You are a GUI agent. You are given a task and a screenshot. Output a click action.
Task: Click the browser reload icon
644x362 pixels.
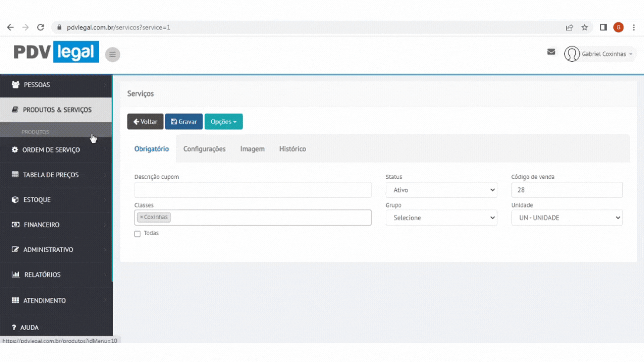pos(41,27)
